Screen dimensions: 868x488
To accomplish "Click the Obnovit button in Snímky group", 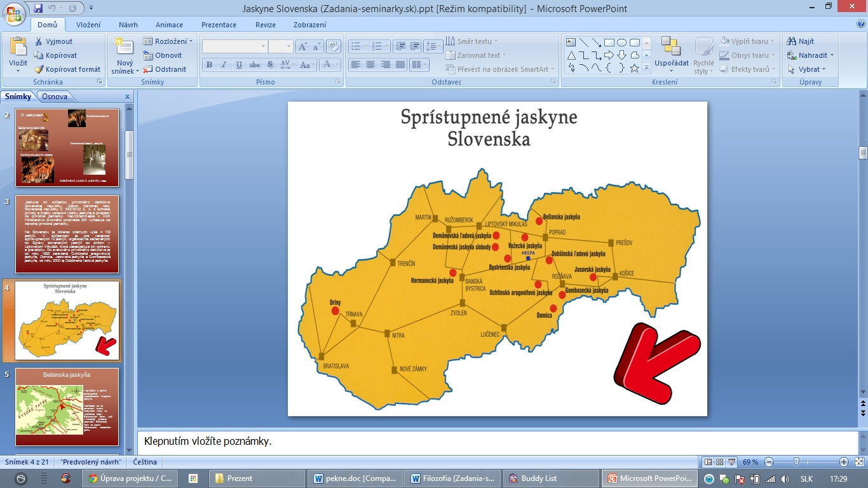I will click(163, 55).
